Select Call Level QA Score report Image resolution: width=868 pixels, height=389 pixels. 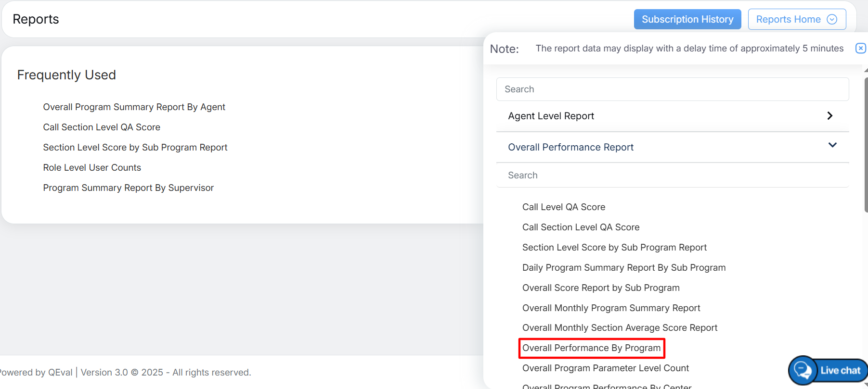click(563, 207)
